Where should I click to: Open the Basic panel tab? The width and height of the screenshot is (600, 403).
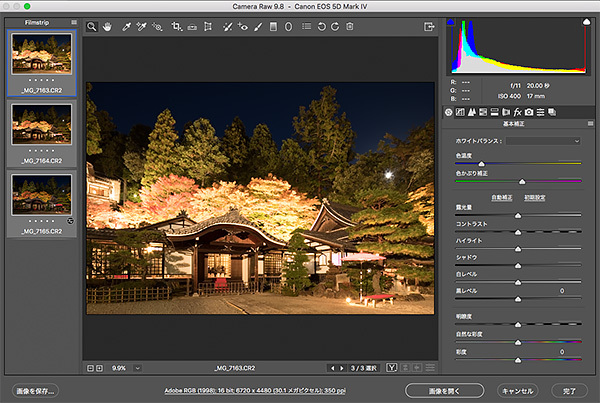pos(448,112)
